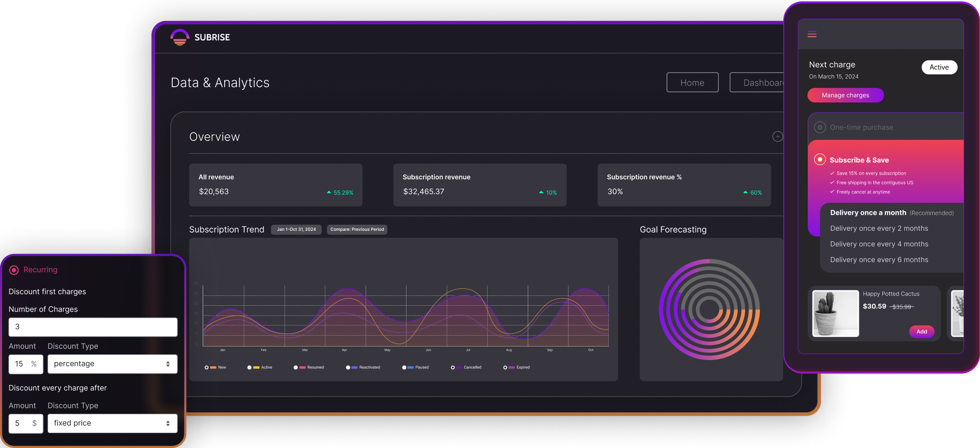The width and height of the screenshot is (980, 448).
Task: Click the 5 $ amount field
Action: click(x=26, y=423)
